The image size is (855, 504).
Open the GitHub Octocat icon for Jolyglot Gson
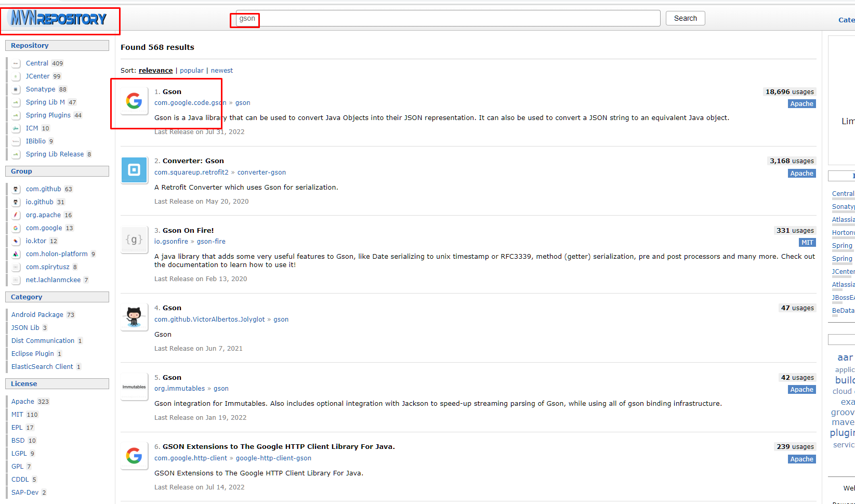(x=134, y=317)
